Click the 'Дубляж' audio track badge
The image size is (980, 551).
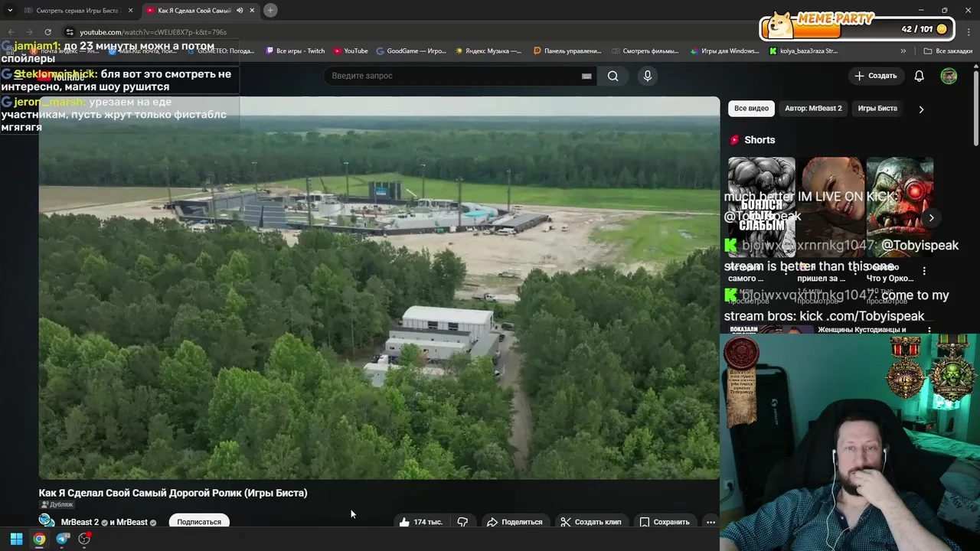click(x=57, y=504)
